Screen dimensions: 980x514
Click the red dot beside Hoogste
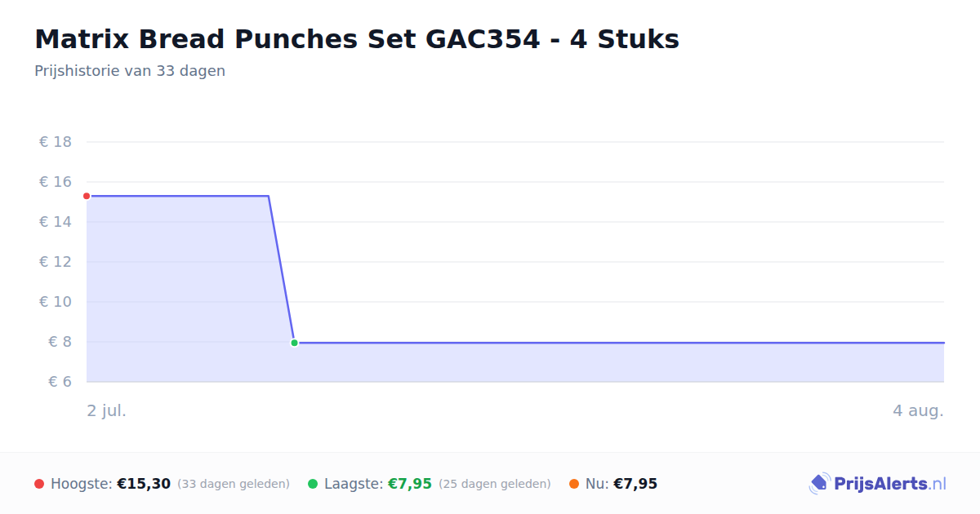(39, 484)
